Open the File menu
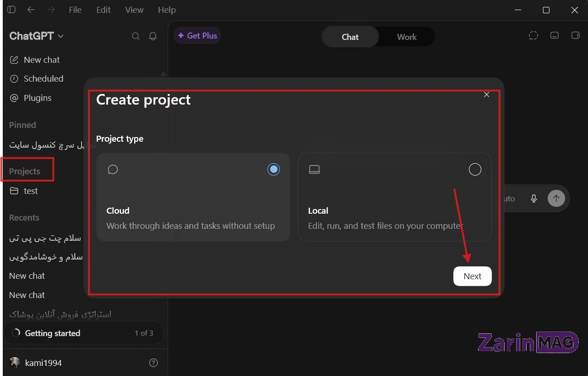 (x=75, y=10)
